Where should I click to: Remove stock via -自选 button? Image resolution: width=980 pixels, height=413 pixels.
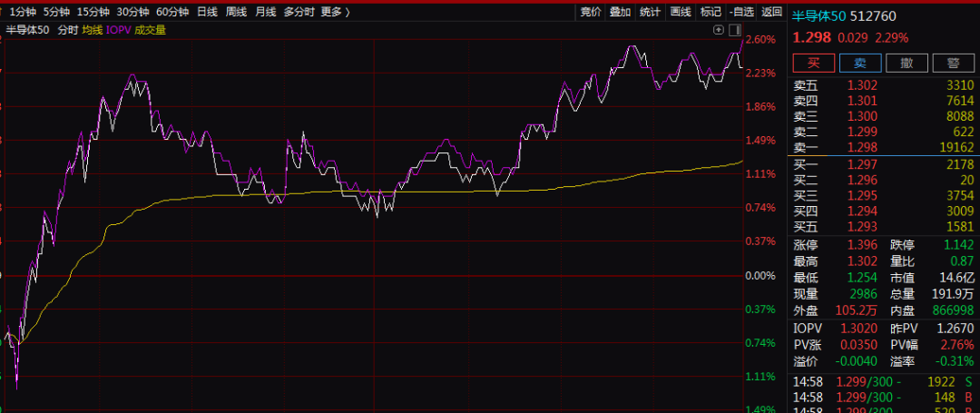click(x=741, y=11)
